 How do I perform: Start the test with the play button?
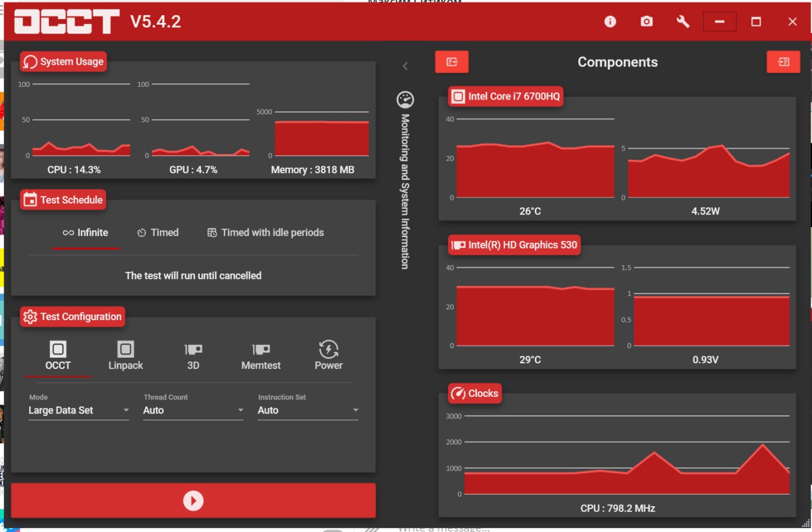193,501
